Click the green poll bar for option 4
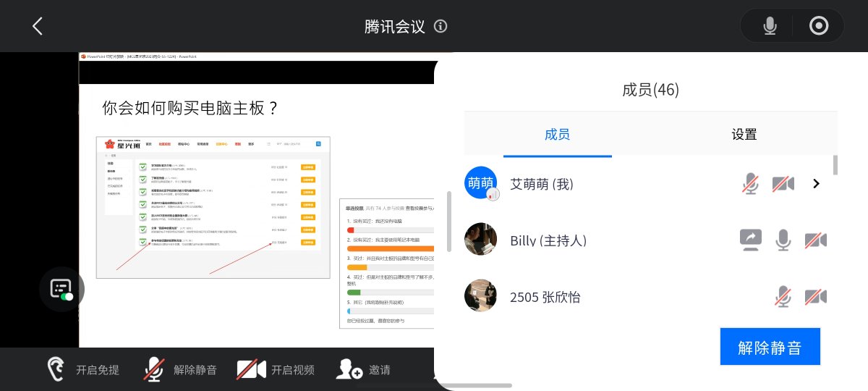This screenshot has width=868, height=391. [x=354, y=293]
